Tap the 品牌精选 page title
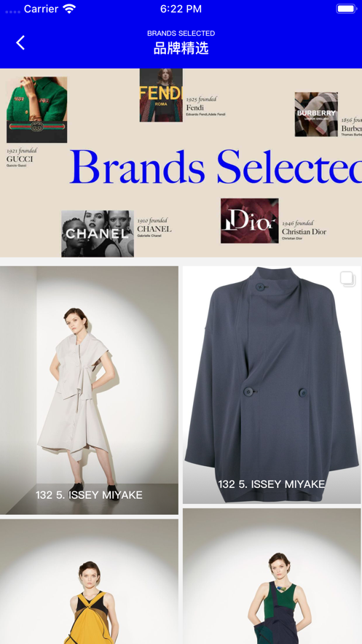This screenshot has height=644, width=362. click(181, 48)
